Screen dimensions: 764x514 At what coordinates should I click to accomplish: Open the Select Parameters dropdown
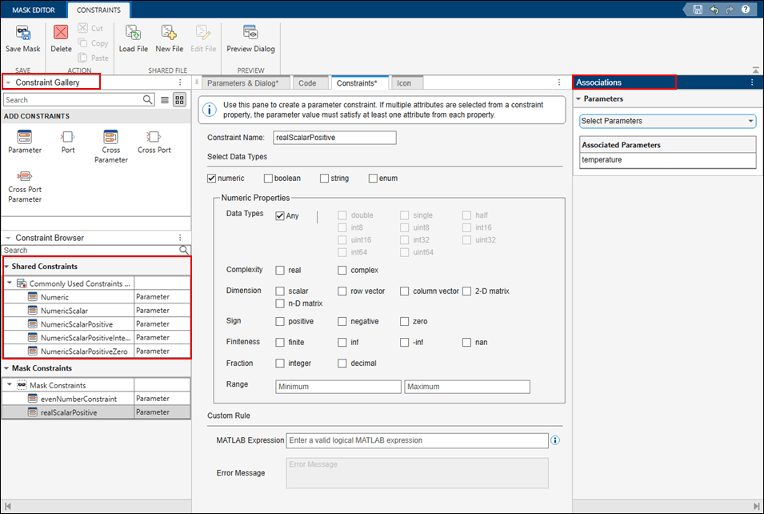click(668, 121)
